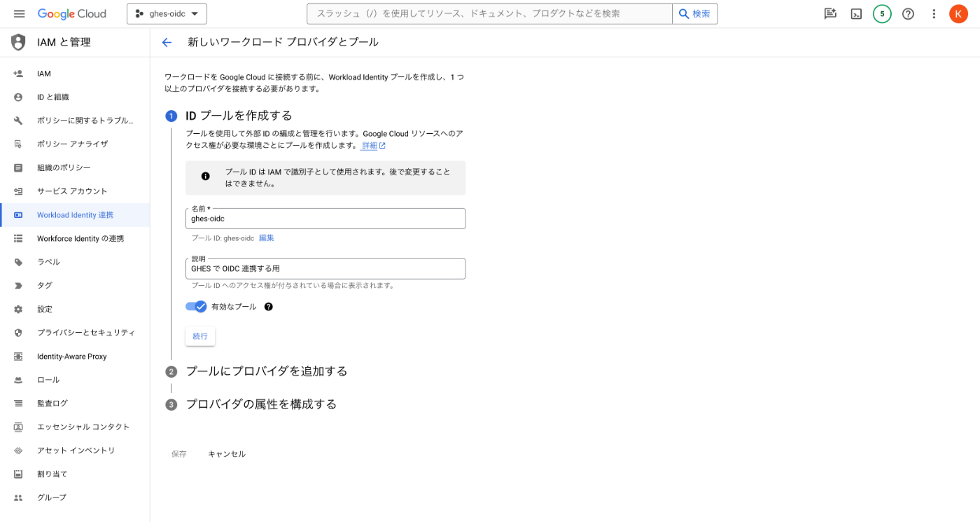Open the main hamburger navigation menu
The height and width of the screenshot is (522, 980).
coord(19,14)
